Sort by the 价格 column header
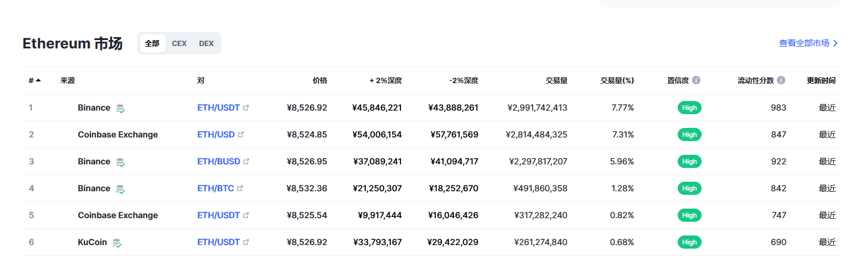The height and width of the screenshot is (257, 868). (320, 80)
